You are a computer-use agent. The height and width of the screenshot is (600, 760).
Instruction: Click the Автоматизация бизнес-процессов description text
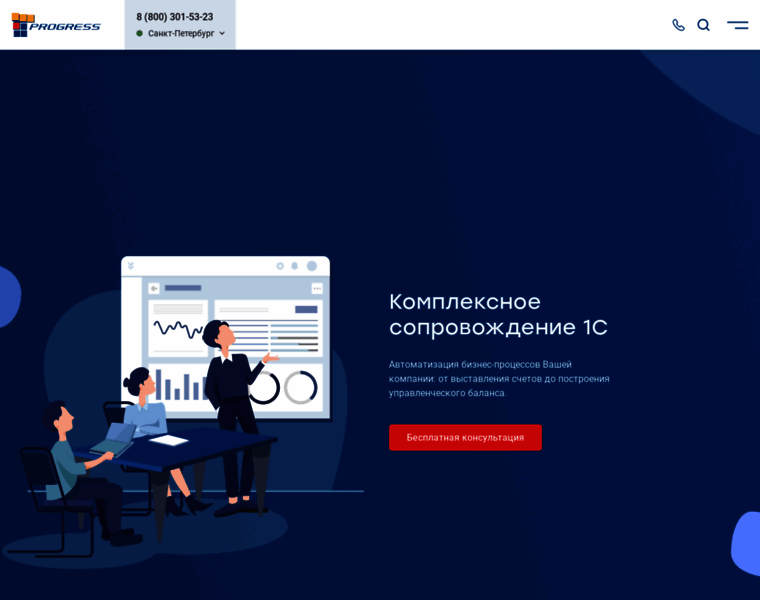[499, 379]
